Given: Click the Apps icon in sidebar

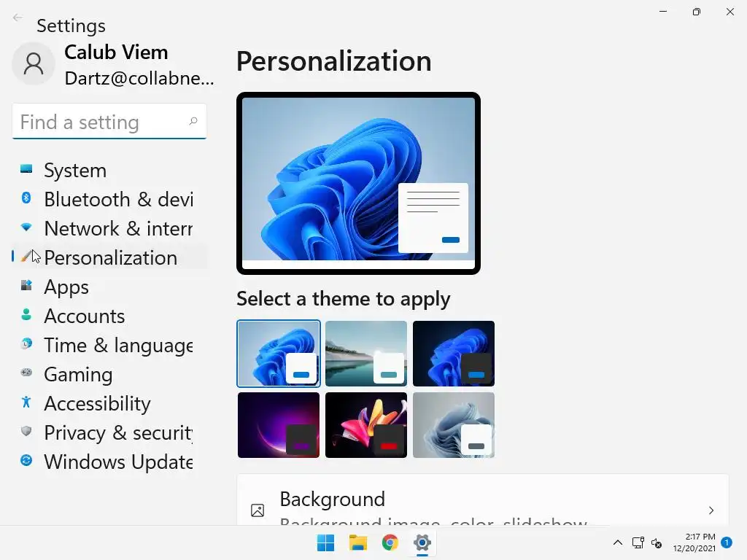Looking at the screenshot, I should coord(26,285).
